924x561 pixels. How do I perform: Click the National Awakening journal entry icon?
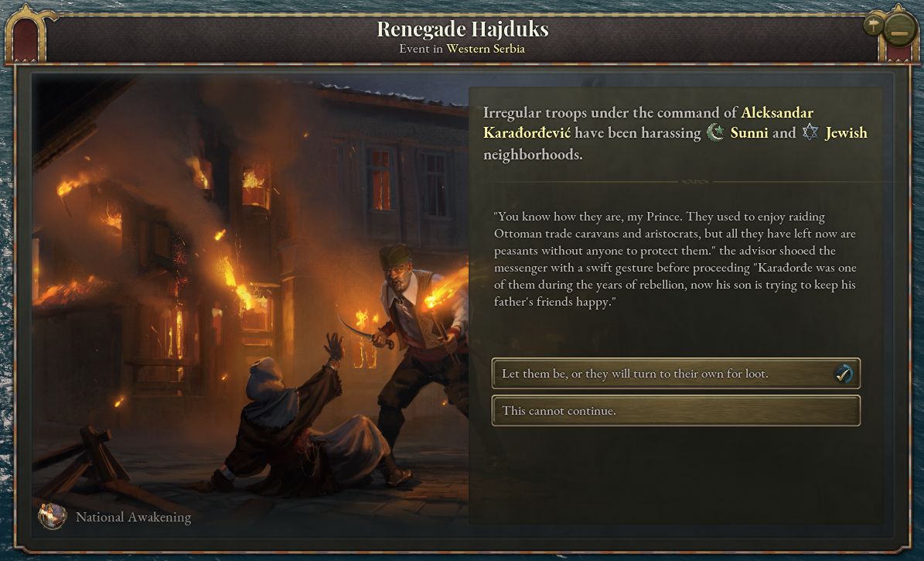click(x=53, y=516)
